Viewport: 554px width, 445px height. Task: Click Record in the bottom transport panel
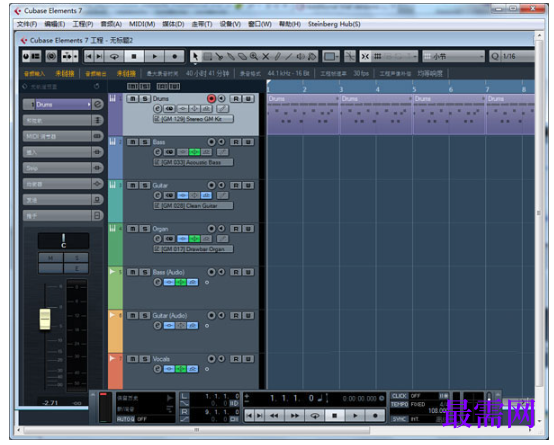click(x=375, y=416)
